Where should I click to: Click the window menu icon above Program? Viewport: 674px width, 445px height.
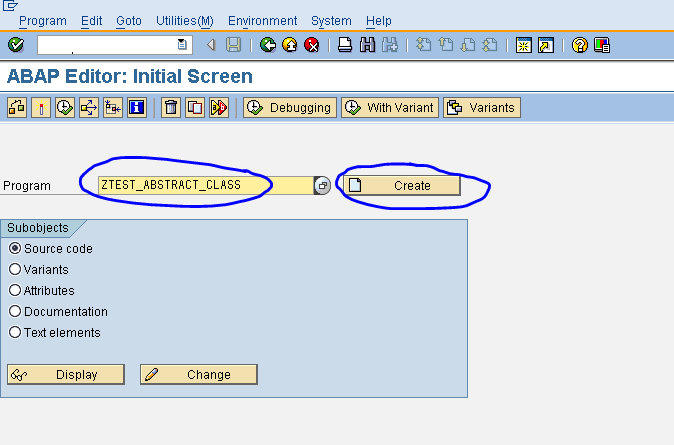10,6
